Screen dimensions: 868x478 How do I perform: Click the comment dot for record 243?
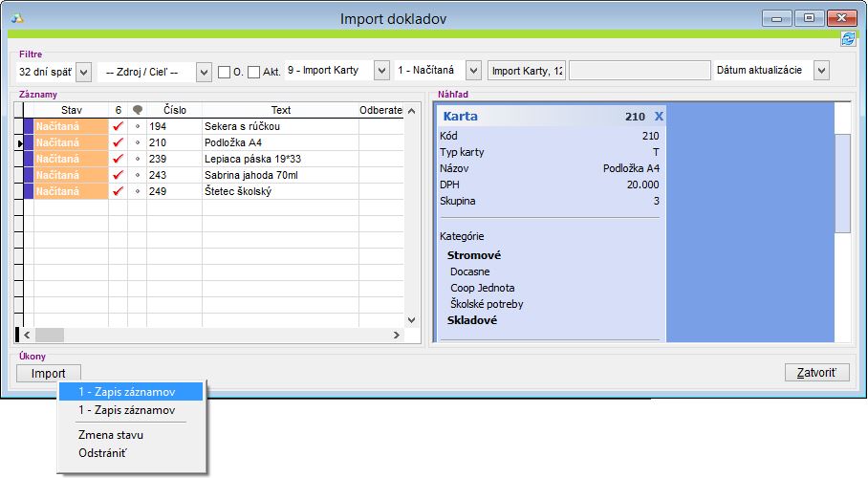pyautogui.click(x=138, y=175)
